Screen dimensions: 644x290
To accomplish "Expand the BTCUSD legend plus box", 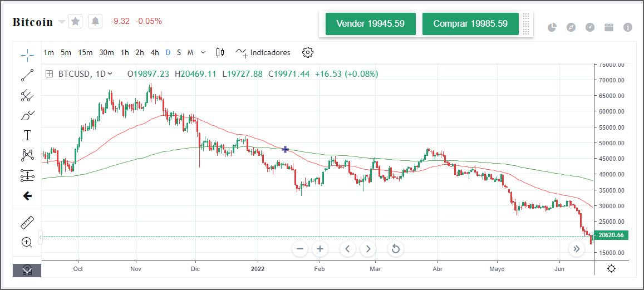I will coord(50,74).
